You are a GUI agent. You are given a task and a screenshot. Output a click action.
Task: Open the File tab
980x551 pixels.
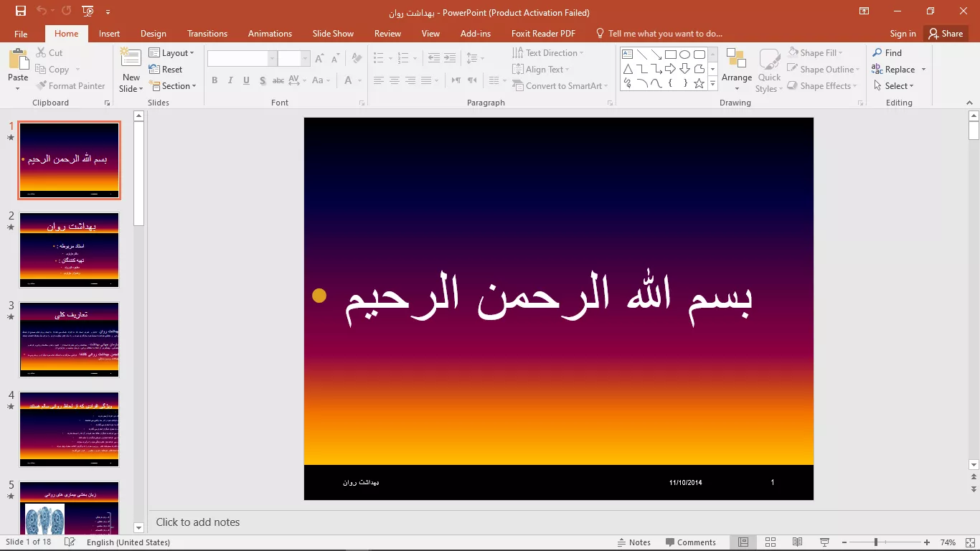click(x=21, y=34)
